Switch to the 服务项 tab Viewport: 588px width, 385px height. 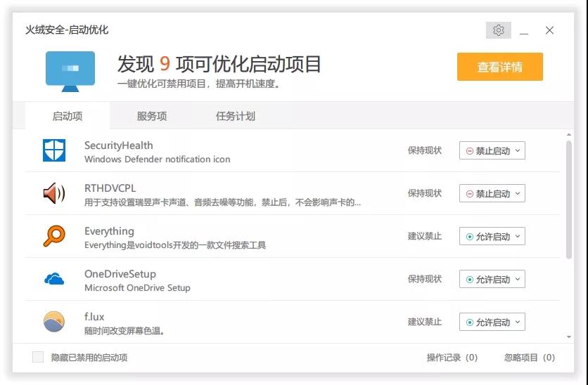[151, 116]
